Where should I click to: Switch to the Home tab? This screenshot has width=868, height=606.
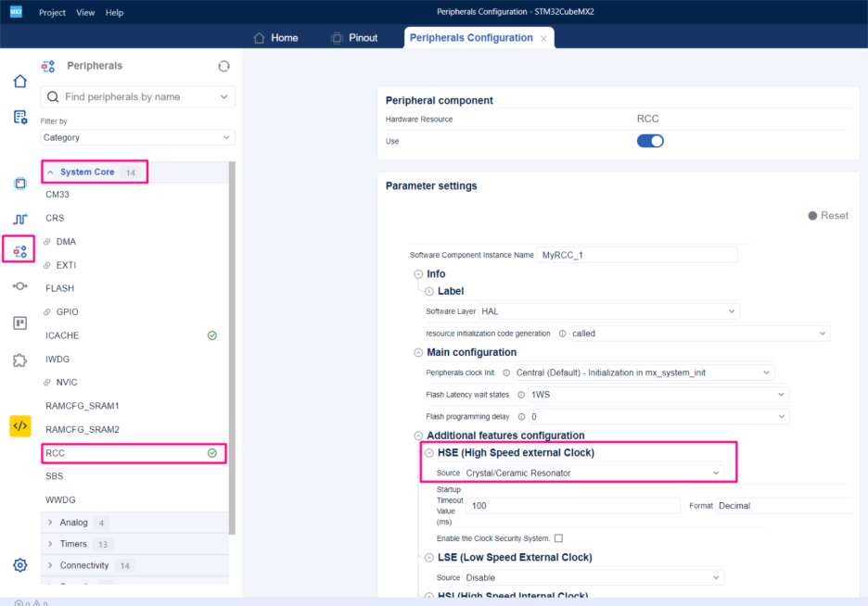[275, 38]
